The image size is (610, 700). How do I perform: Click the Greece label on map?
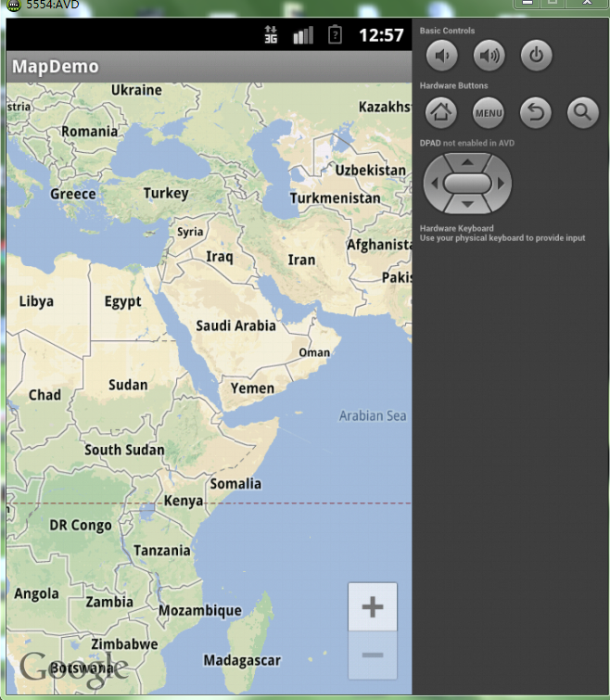(x=73, y=194)
